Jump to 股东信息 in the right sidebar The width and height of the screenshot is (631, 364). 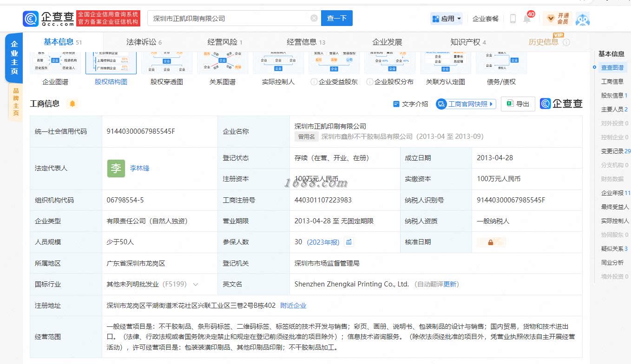pyautogui.click(x=614, y=96)
